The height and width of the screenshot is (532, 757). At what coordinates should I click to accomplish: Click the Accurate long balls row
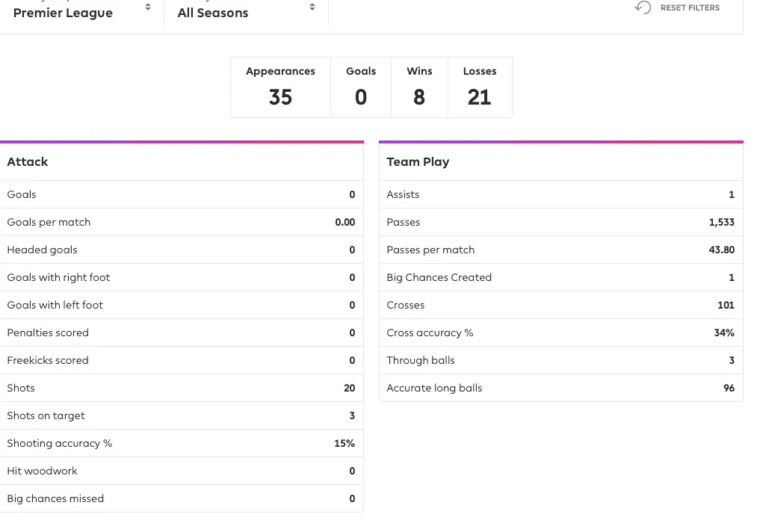[560, 388]
